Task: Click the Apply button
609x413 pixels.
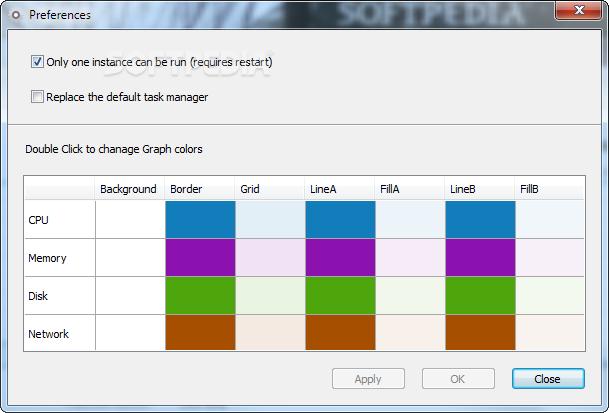Action: (x=368, y=379)
